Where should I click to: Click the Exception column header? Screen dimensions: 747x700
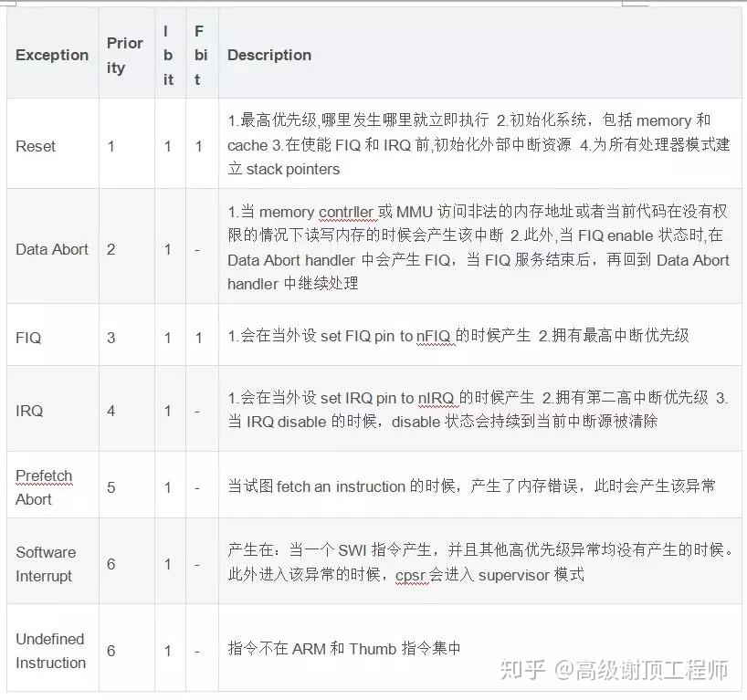click(52, 55)
